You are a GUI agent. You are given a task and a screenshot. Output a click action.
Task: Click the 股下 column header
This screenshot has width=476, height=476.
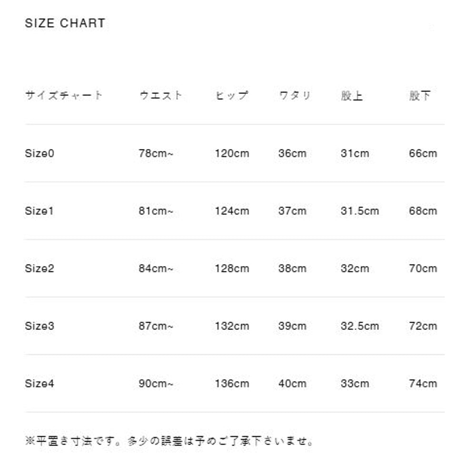[419, 96]
